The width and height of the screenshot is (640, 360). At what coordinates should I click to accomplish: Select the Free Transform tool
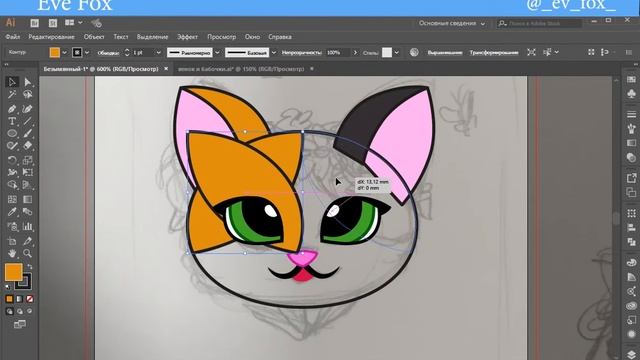[x=27, y=172]
